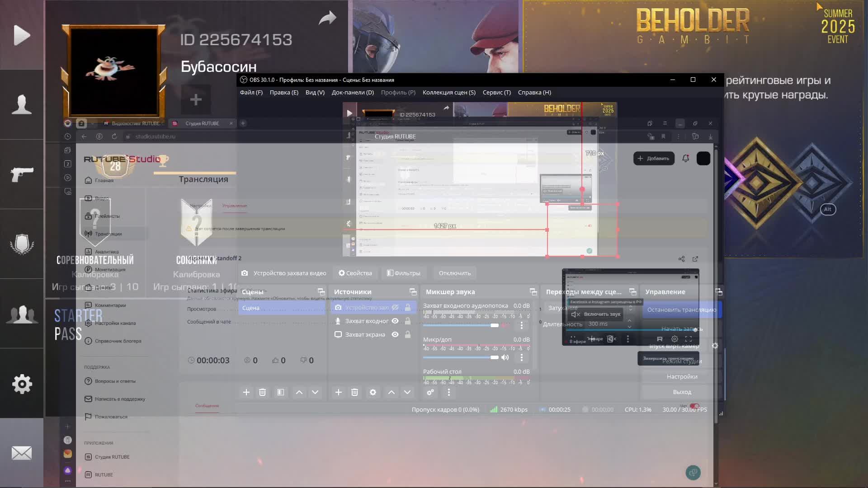868x488 pixels.
Task: Open Микр/доп three-dot options menu
Action: tap(522, 357)
